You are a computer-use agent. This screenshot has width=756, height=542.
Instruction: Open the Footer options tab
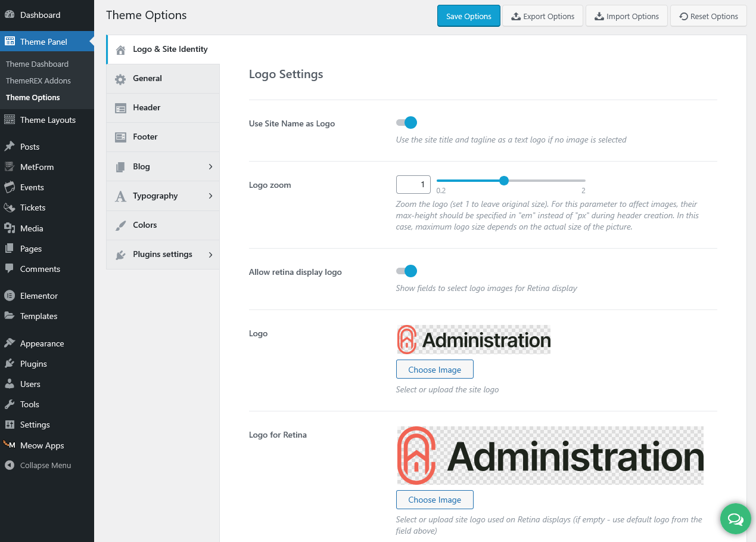pos(145,137)
